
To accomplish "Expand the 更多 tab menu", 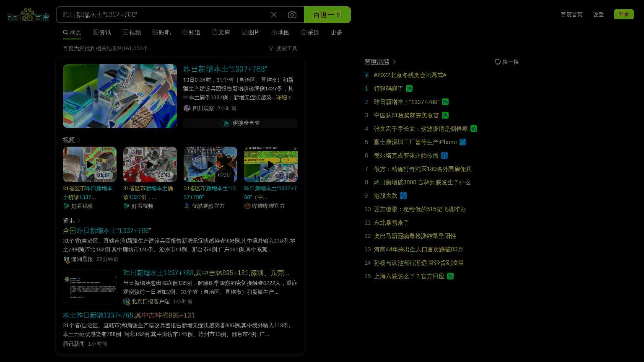I will coord(337,32).
